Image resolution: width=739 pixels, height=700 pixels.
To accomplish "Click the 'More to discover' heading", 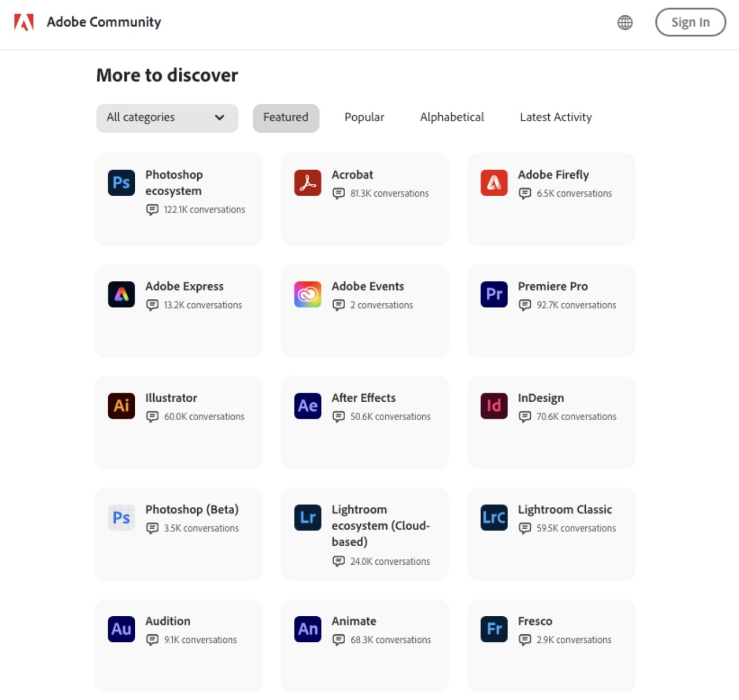I will (167, 75).
